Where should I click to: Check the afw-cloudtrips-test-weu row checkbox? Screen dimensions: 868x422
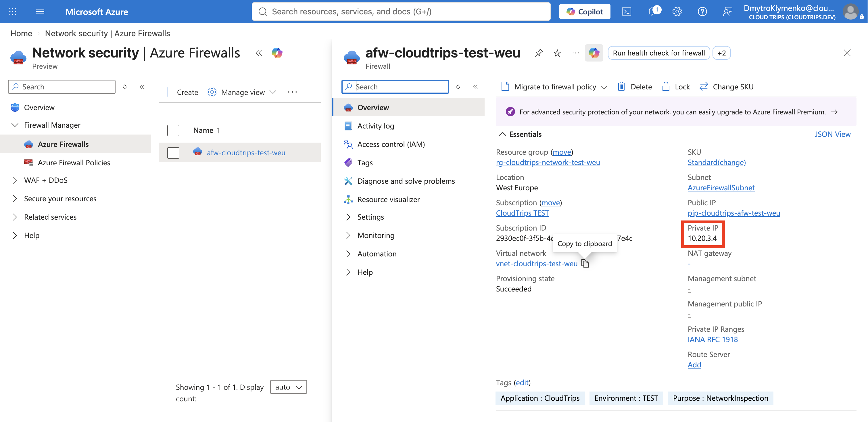pos(173,153)
